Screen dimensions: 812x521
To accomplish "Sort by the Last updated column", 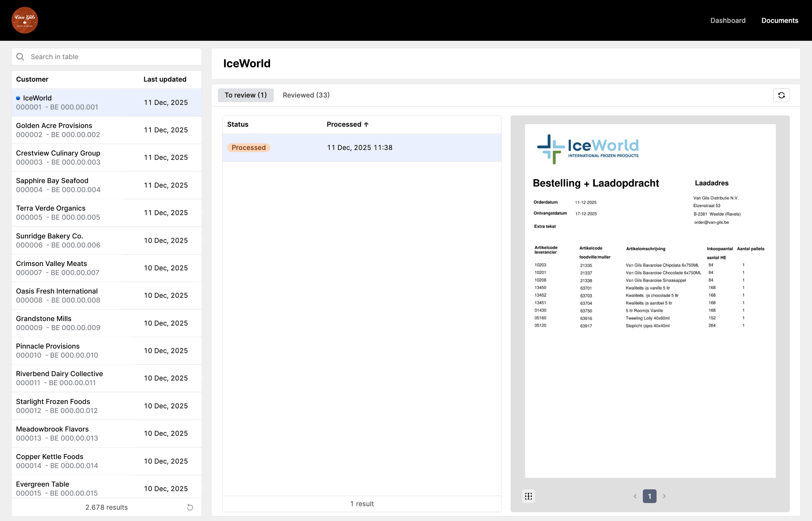I will (165, 79).
